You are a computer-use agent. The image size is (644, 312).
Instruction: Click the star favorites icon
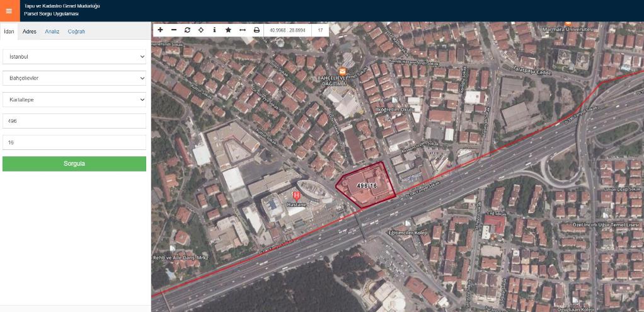click(228, 30)
